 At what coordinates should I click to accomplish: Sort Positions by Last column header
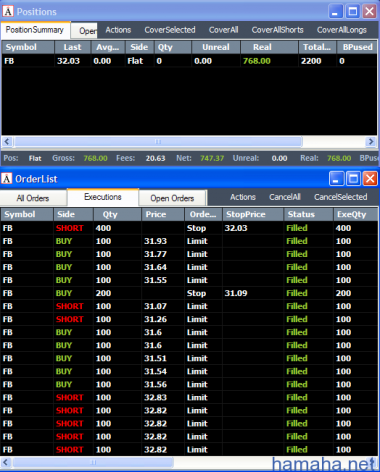[72, 47]
